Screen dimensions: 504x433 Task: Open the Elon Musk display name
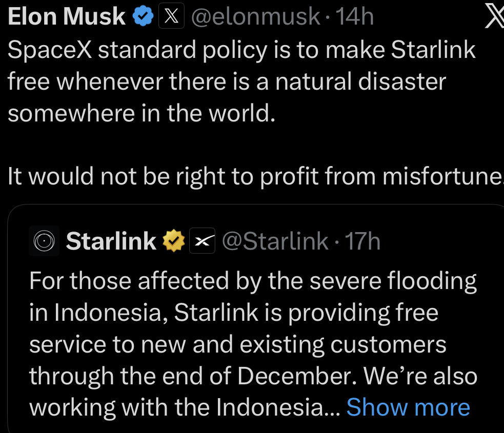[x=67, y=17]
